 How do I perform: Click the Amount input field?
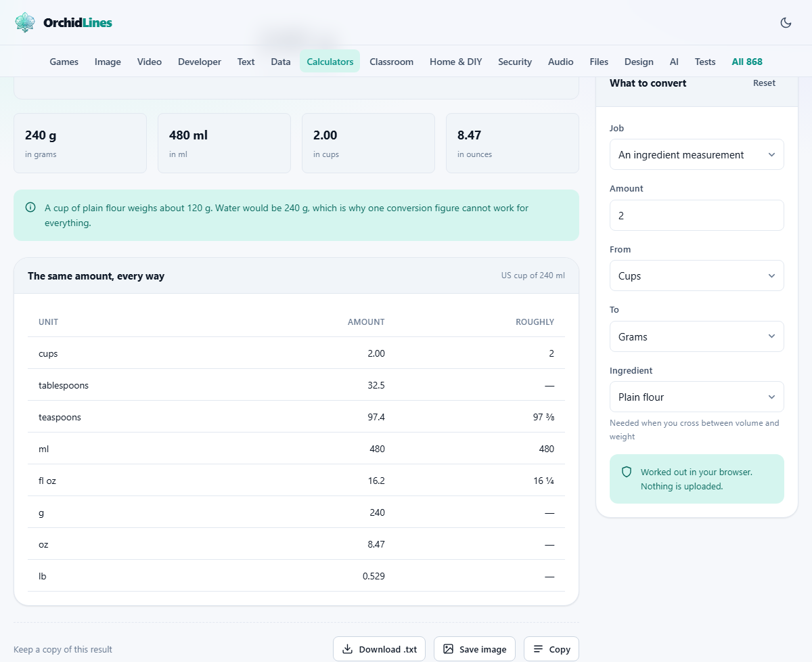(x=696, y=215)
